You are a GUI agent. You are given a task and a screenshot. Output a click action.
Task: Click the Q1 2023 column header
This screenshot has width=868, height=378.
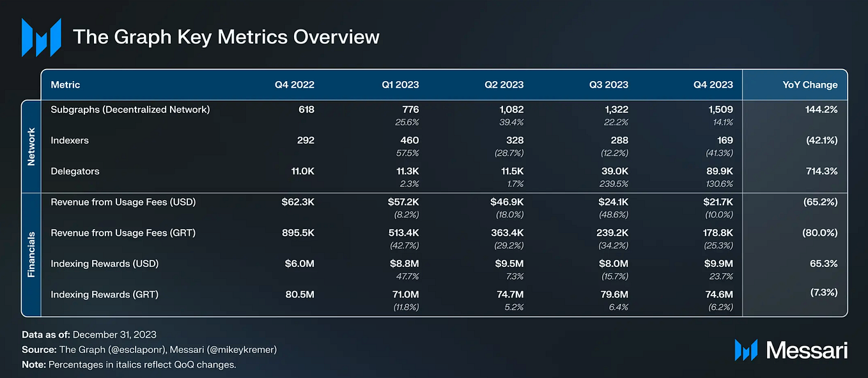point(399,84)
